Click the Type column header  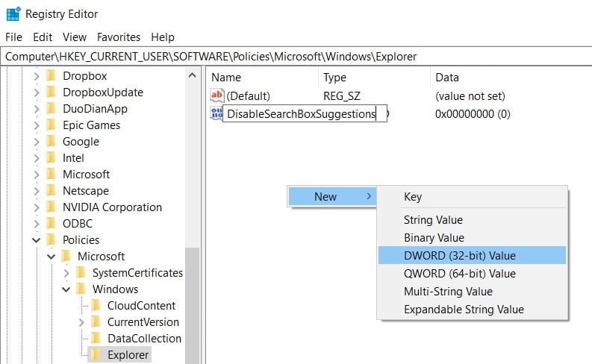[x=334, y=77]
